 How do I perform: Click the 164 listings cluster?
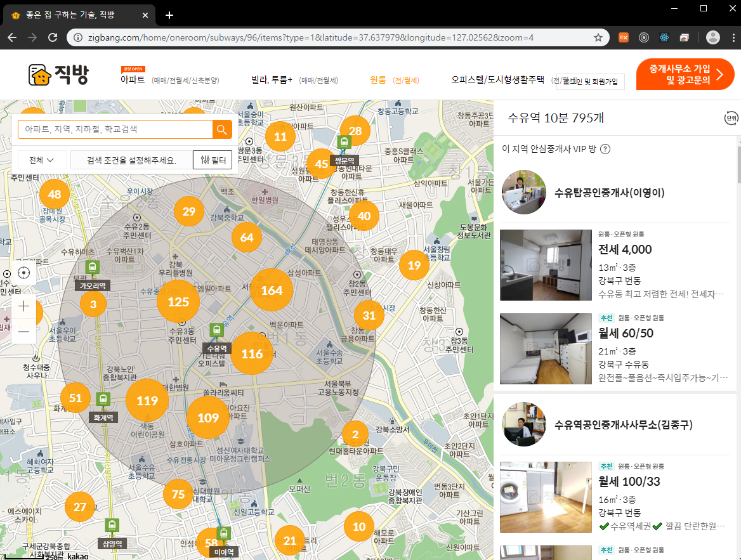click(272, 290)
